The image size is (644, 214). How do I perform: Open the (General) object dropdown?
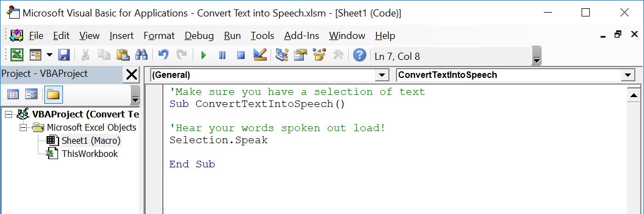click(x=382, y=75)
